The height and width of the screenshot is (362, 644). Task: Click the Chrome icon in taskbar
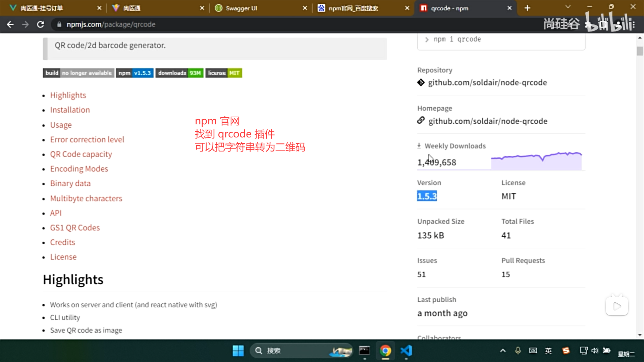coord(385,351)
